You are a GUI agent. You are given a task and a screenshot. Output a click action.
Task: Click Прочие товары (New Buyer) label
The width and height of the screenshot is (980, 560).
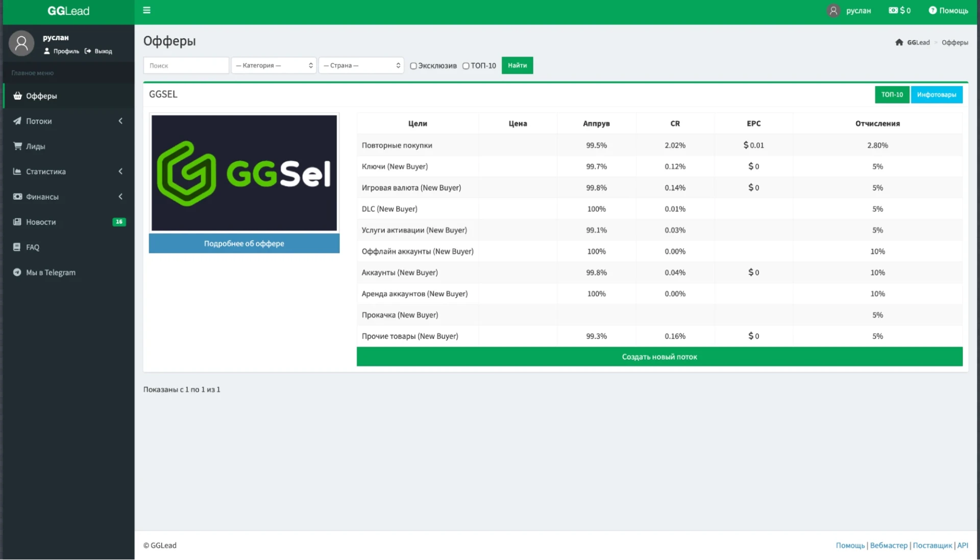410,336
